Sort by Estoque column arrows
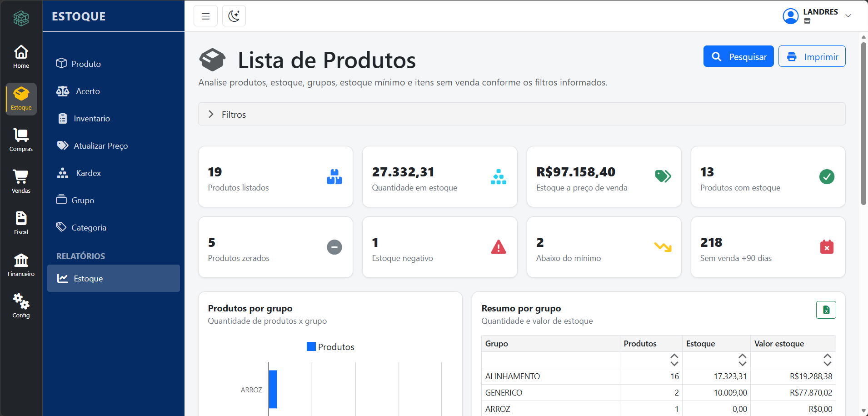 coord(742,360)
